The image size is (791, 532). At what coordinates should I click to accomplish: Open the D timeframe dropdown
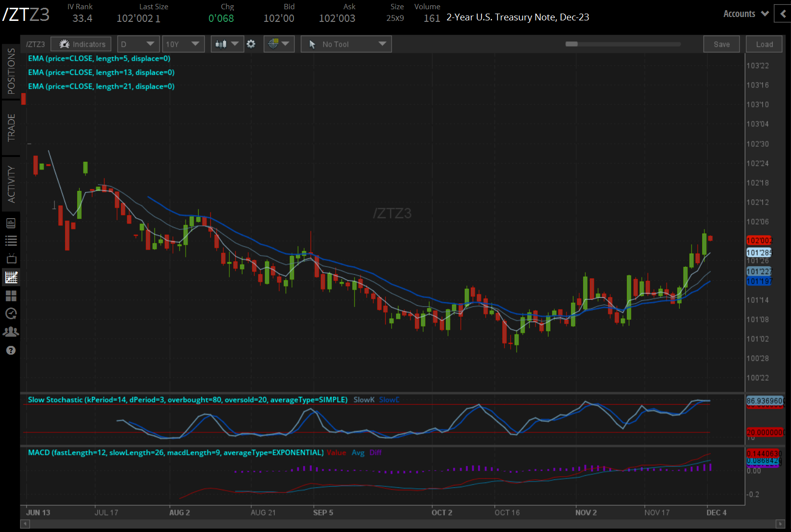(x=138, y=44)
